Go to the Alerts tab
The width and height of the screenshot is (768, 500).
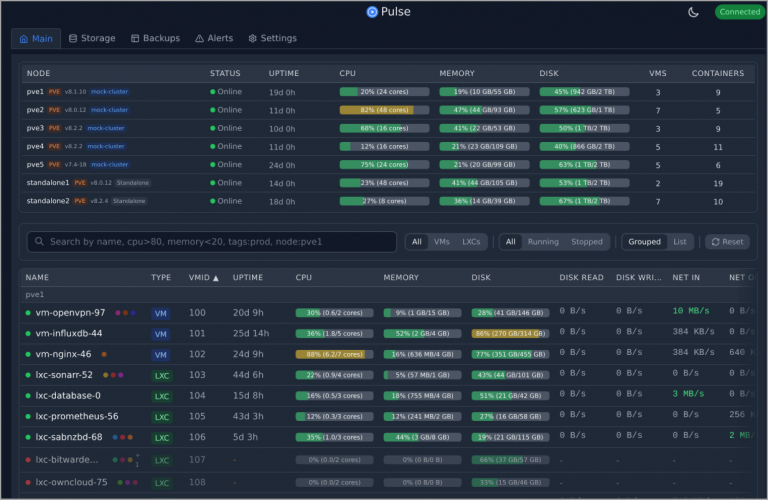click(214, 38)
